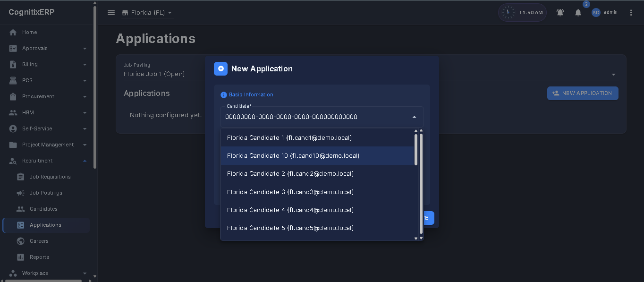Click the New Application plus icon in dialog header
This screenshot has width=644, height=282.
220,68
